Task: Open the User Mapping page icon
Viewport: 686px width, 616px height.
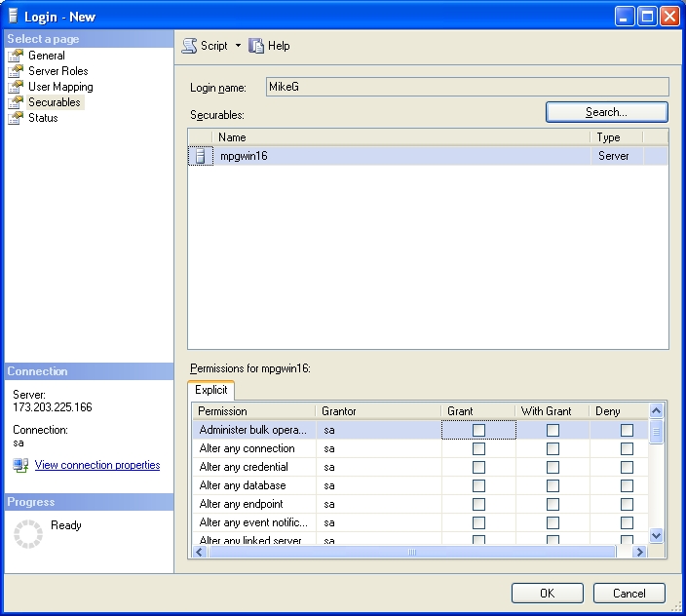Action: [16, 87]
